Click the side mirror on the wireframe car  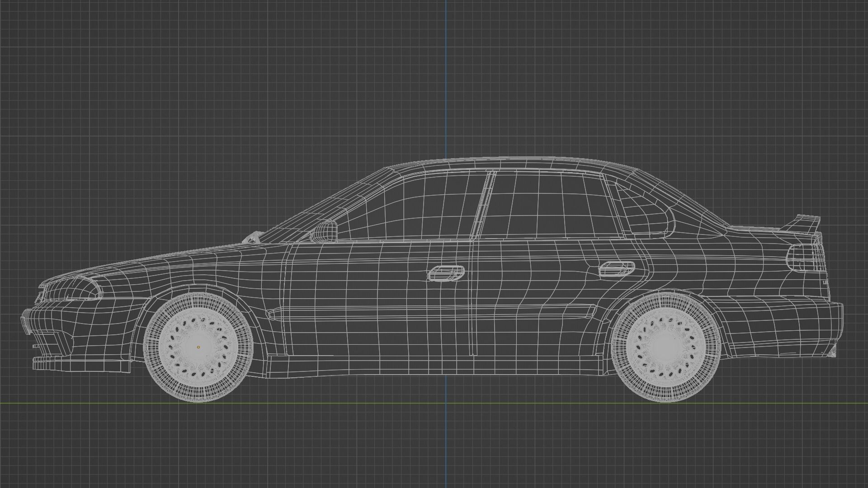325,230
